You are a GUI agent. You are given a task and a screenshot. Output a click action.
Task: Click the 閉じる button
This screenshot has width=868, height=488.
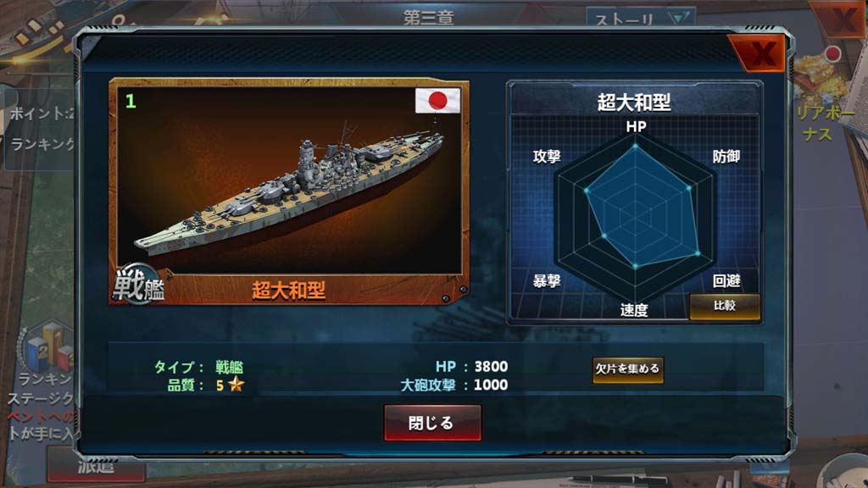[432, 423]
